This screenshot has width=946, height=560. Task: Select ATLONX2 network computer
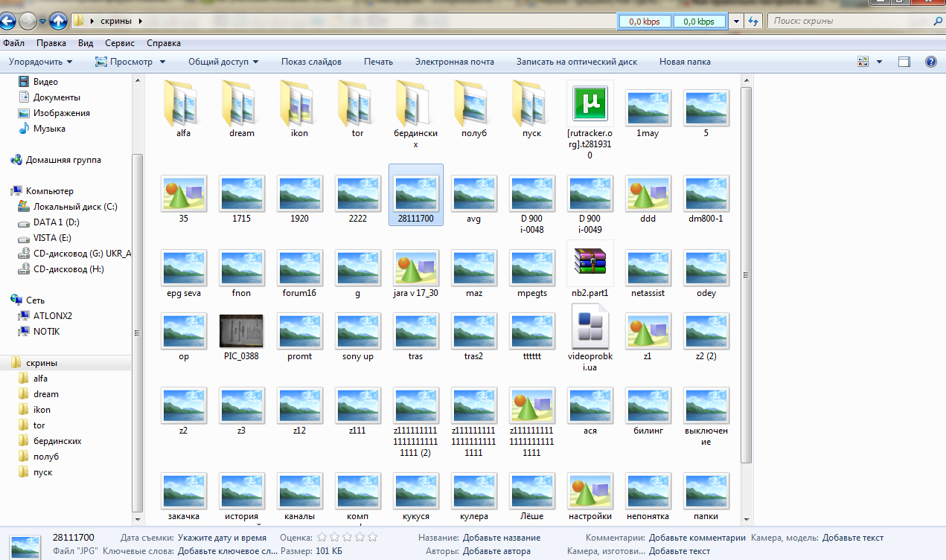(45, 315)
